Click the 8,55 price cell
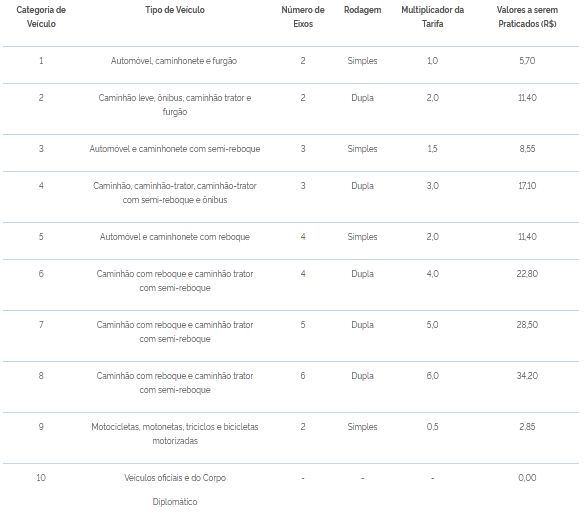Screen dimensions: 585x518 (527, 149)
